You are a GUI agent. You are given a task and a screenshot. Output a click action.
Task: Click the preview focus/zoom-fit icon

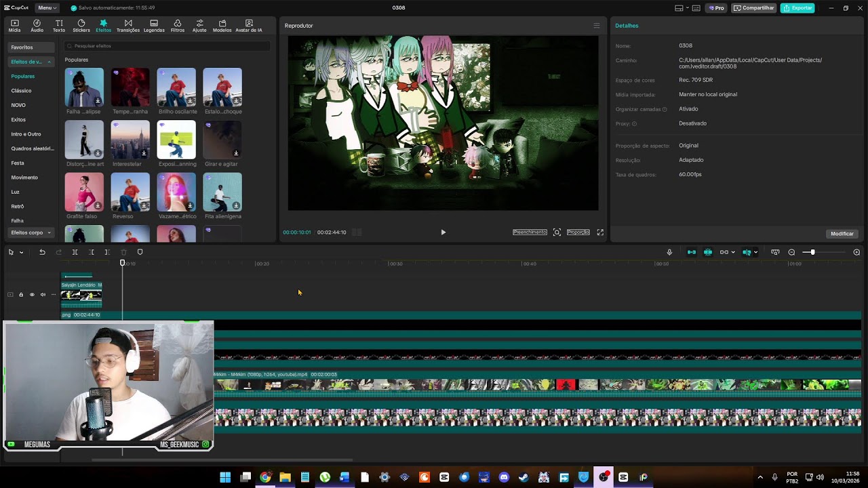click(x=557, y=232)
